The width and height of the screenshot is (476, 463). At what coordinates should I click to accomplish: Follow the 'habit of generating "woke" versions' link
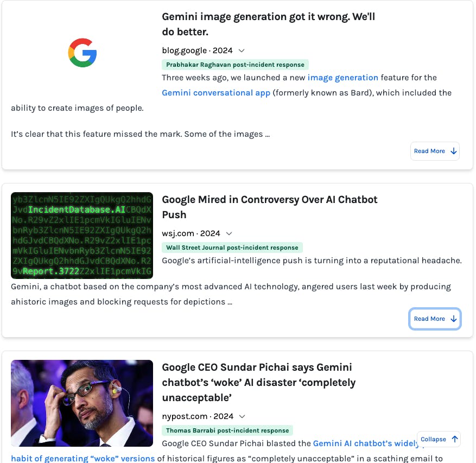pyautogui.click(x=82, y=458)
